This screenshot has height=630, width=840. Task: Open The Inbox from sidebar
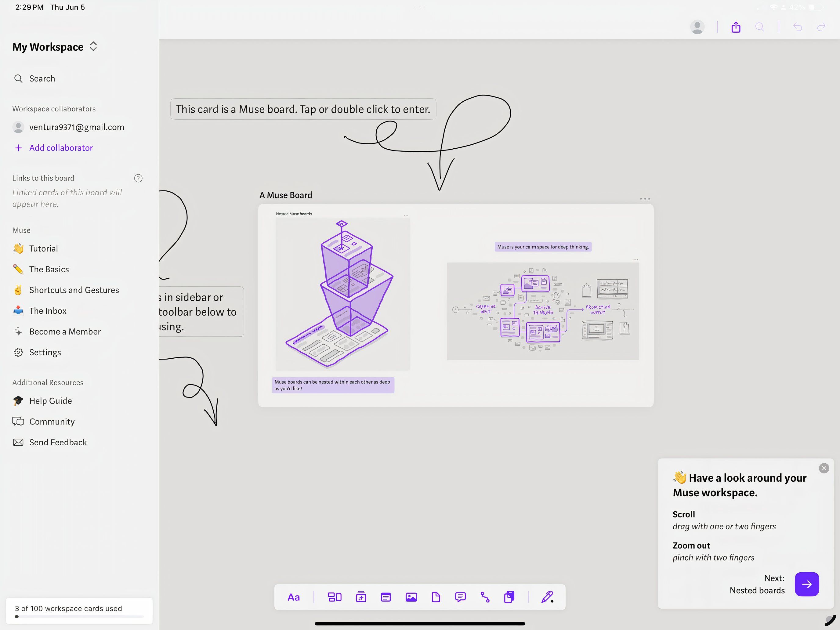(48, 311)
